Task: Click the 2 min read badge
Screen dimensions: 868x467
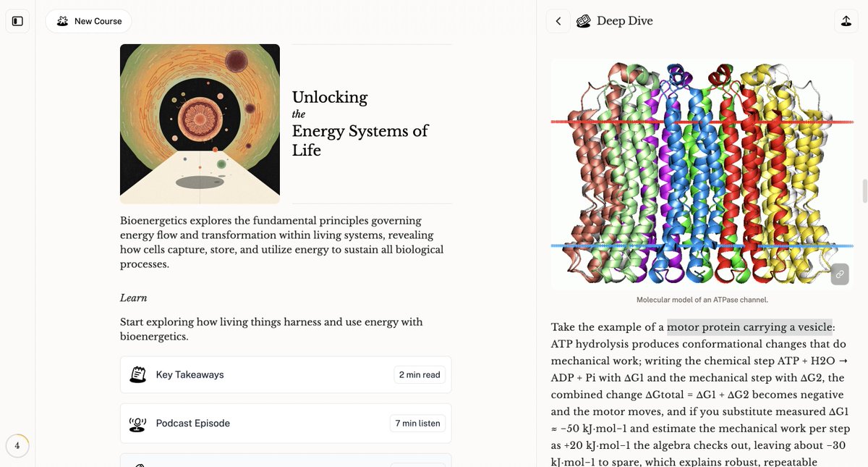Action: pos(420,374)
